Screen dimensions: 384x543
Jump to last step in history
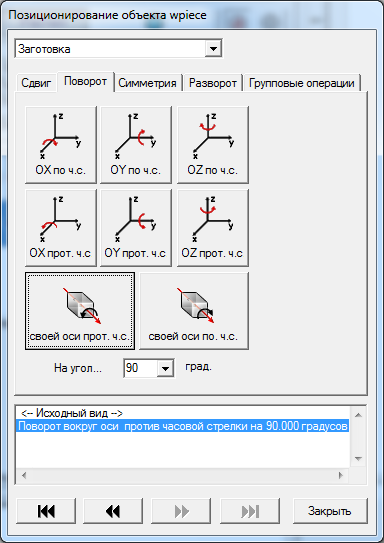pyautogui.click(x=250, y=511)
